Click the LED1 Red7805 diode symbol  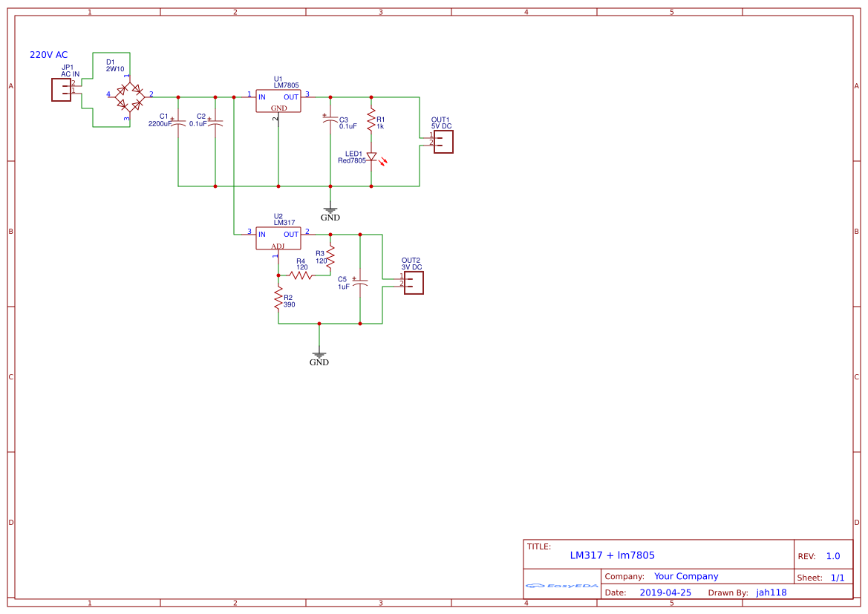[x=371, y=158]
